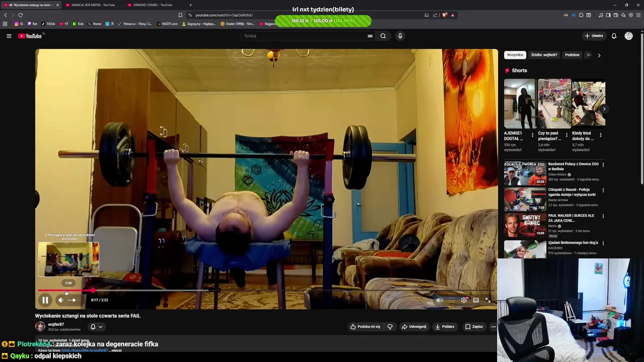Screen dimensions: 644x362
Task: Open the AJEMGE1 DOSTAŁ short thumbnail
Action: (x=520, y=103)
